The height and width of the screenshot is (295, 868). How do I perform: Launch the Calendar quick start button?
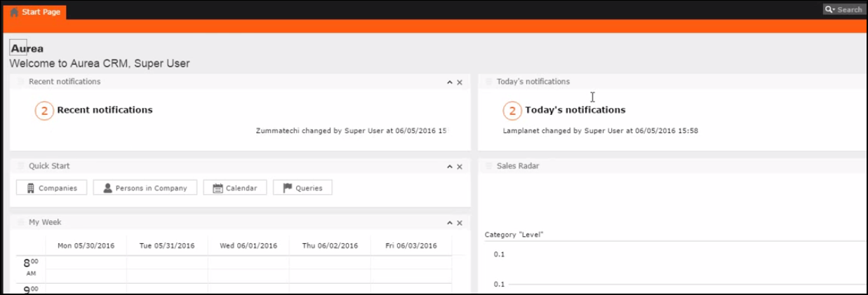pos(234,188)
